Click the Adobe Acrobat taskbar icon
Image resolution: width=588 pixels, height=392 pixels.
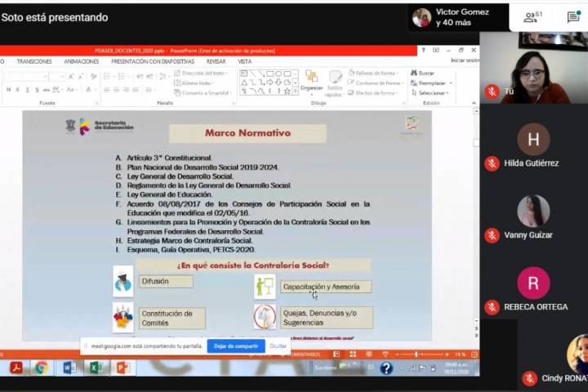pyautogui.click(x=15, y=367)
